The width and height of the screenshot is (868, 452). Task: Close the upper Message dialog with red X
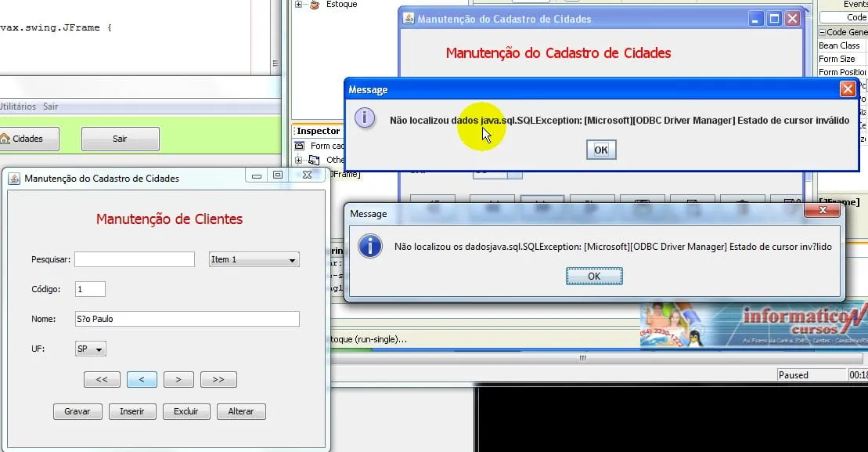pyautogui.click(x=848, y=89)
